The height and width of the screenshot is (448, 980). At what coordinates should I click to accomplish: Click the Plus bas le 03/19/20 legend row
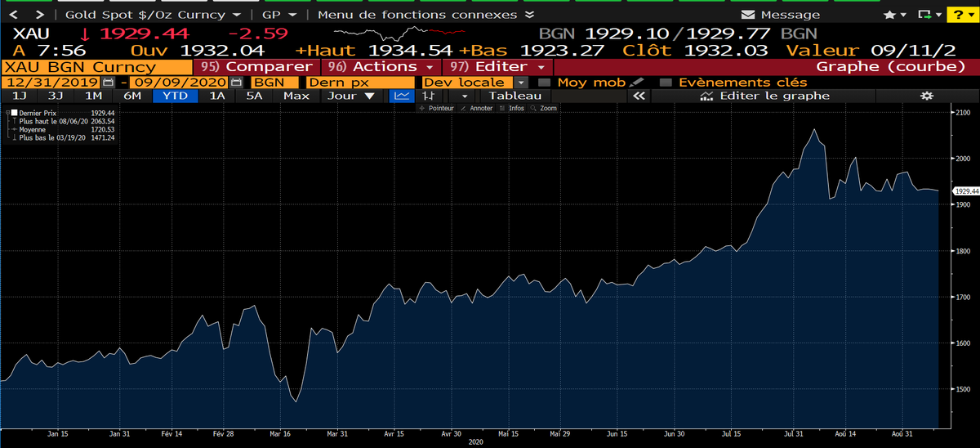[x=67, y=137]
